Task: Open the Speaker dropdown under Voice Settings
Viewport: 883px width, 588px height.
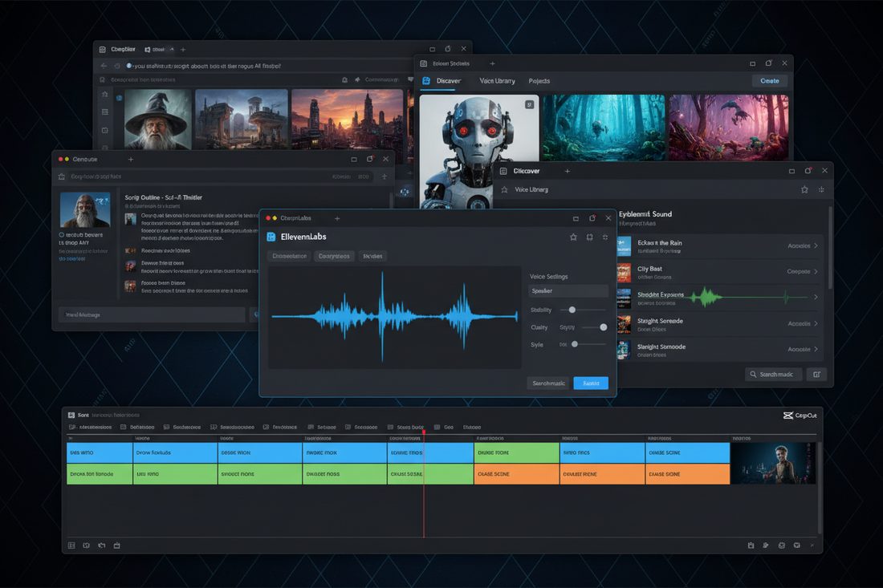Action: 568,291
